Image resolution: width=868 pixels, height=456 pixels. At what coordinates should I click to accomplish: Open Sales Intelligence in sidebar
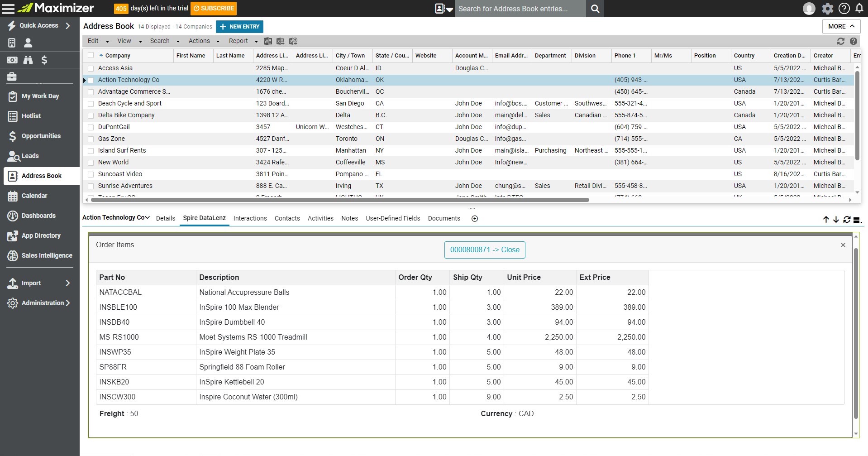click(x=40, y=255)
